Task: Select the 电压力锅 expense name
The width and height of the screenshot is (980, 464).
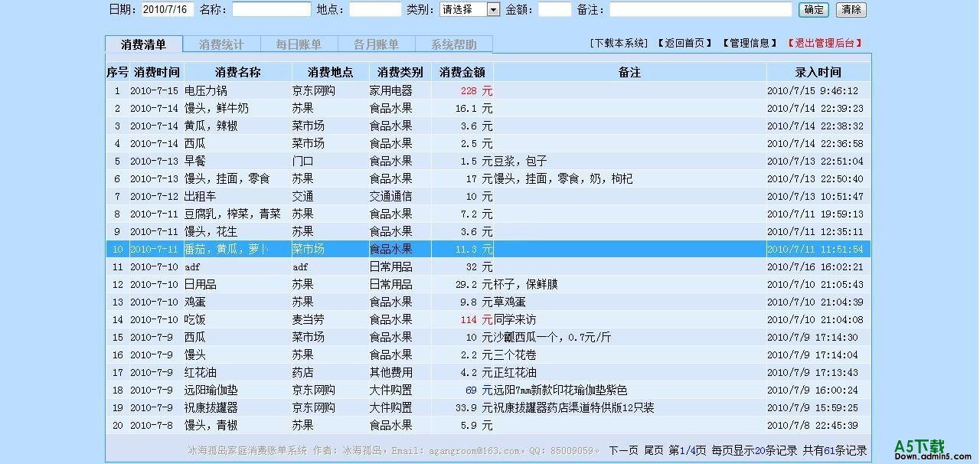Action: [x=205, y=90]
